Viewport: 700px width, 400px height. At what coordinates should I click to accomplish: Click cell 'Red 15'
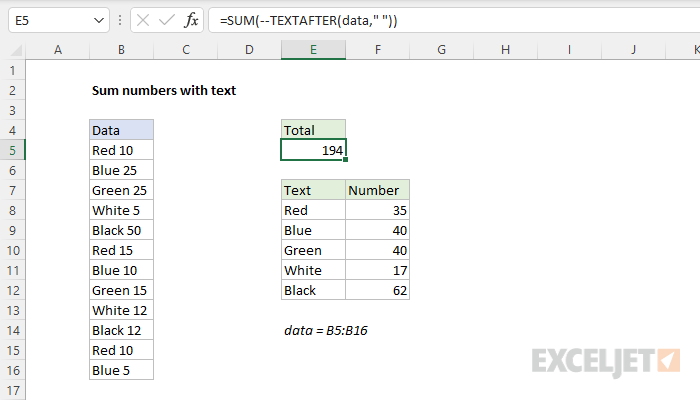121,250
